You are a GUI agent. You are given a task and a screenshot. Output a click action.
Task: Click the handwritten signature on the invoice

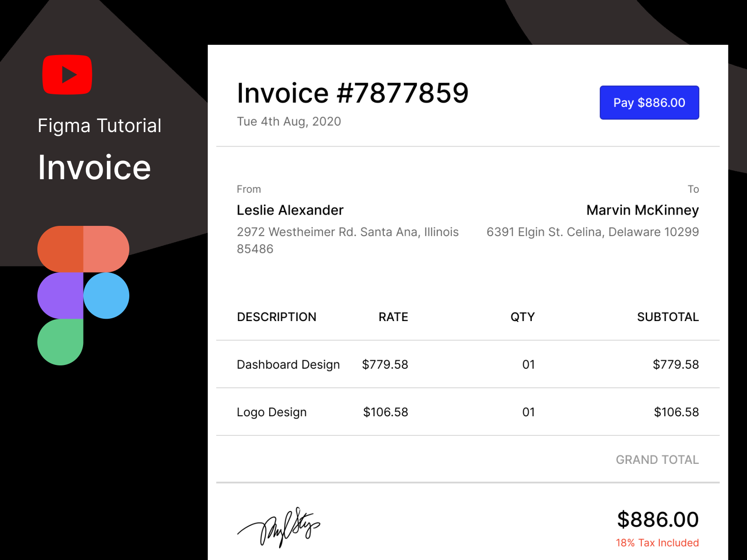pyautogui.click(x=279, y=527)
